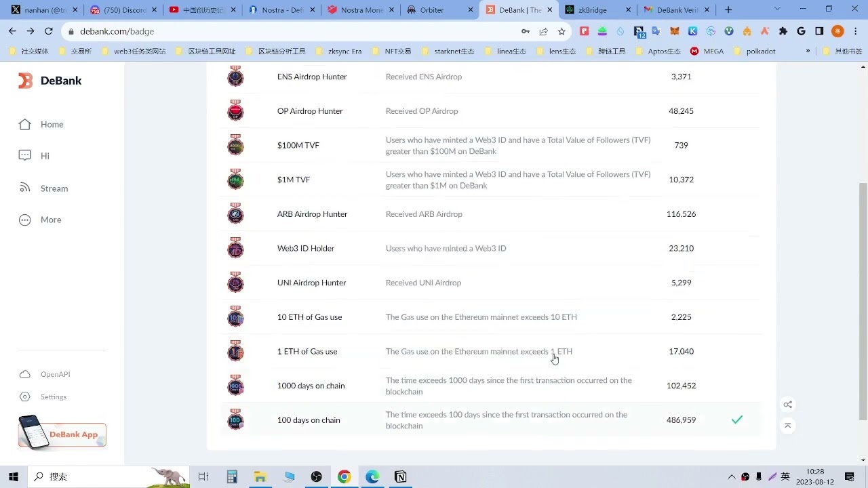868x488 pixels.
Task: Select the 'ARB Airdrop Hunter' badge name
Action: pyautogui.click(x=312, y=214)
